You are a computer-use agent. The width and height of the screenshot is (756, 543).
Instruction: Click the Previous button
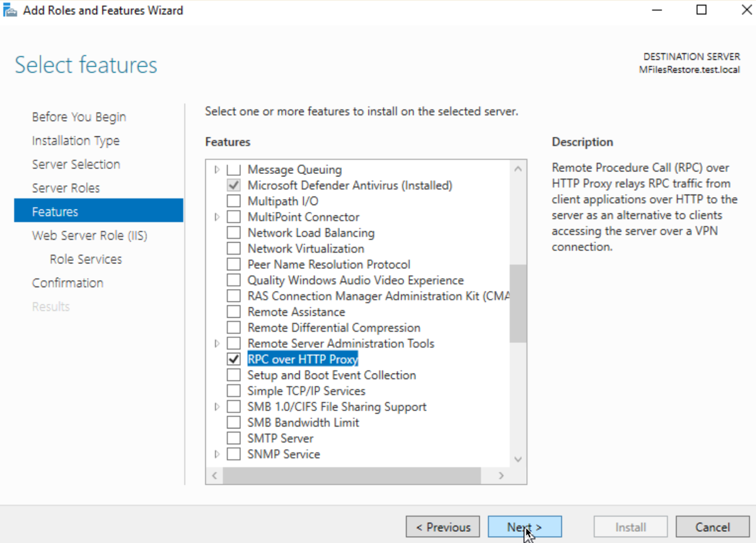pos(443,527)
